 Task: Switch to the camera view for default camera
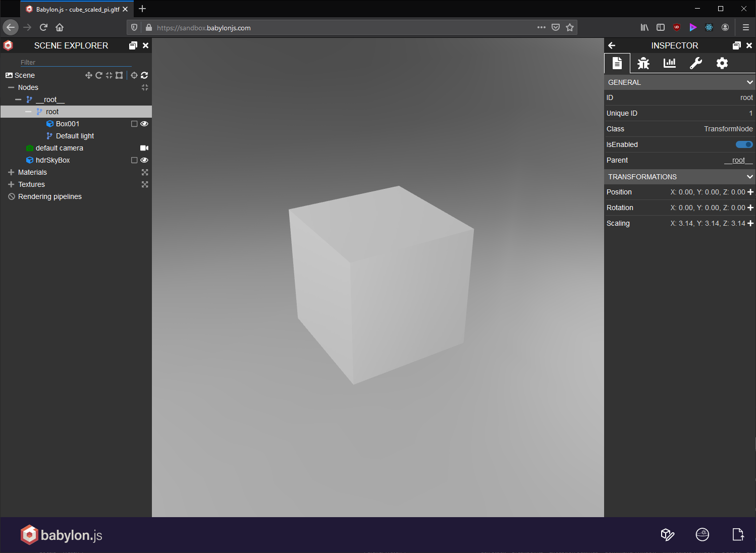pos(144,147)
